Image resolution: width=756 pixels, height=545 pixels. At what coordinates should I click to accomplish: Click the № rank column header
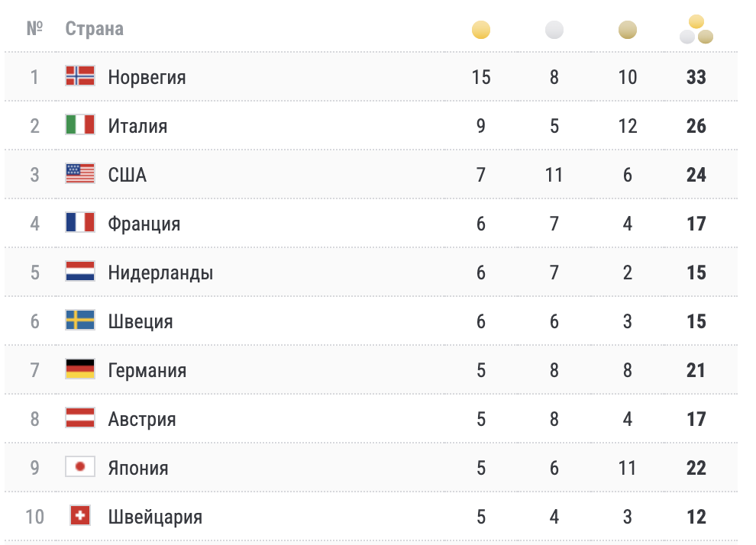point(34,29)
